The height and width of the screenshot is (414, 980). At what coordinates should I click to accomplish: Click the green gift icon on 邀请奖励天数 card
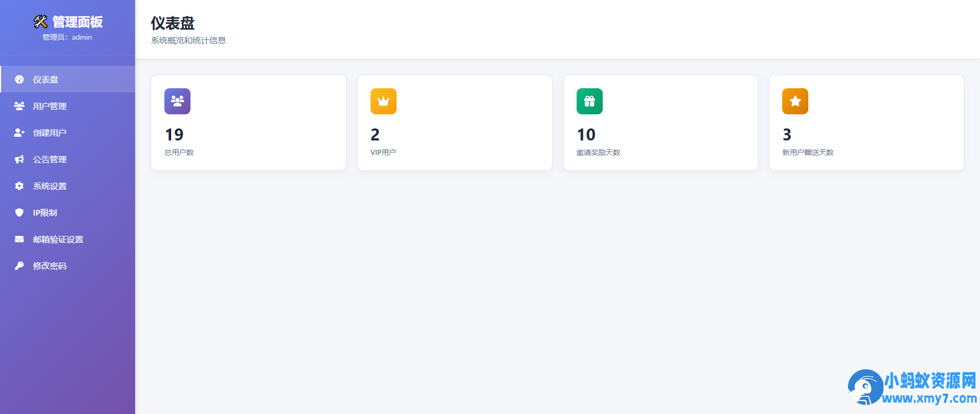[x=590, y=101]
